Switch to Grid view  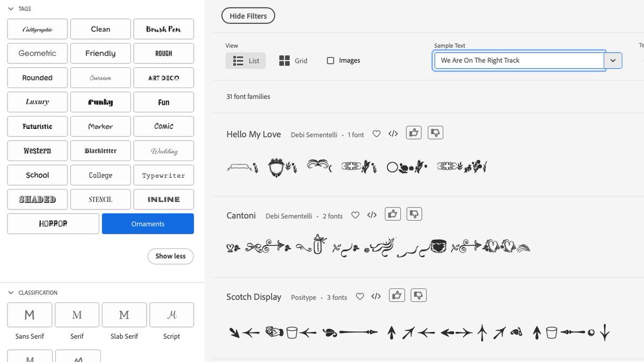pos(293,61)
